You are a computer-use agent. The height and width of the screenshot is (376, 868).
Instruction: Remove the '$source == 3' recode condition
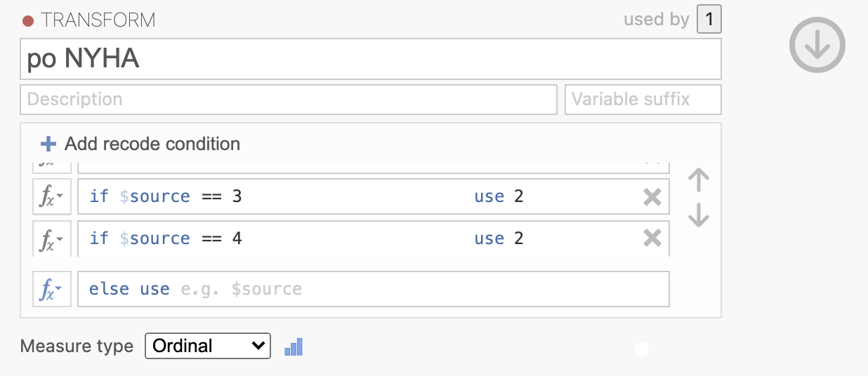652,197
